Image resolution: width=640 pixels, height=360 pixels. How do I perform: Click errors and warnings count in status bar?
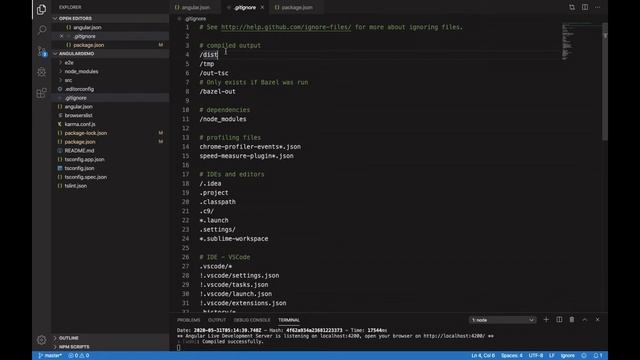point(79,356)
